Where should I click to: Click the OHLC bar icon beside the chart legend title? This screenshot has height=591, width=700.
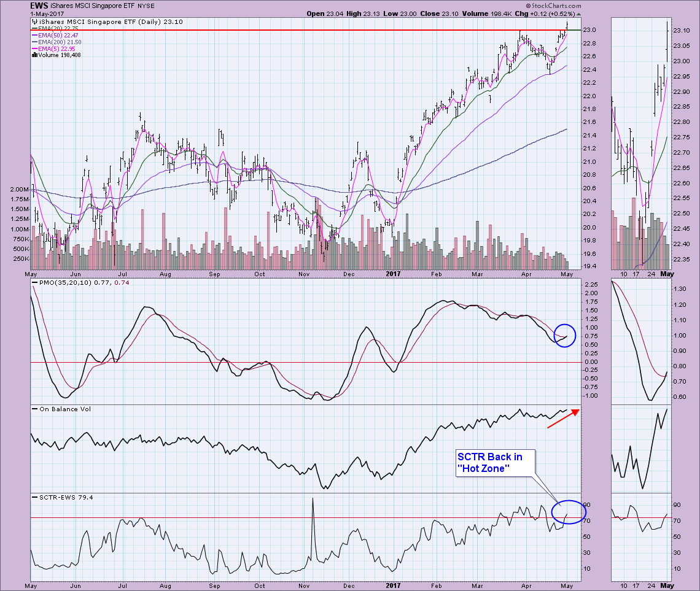pos(35,21)
